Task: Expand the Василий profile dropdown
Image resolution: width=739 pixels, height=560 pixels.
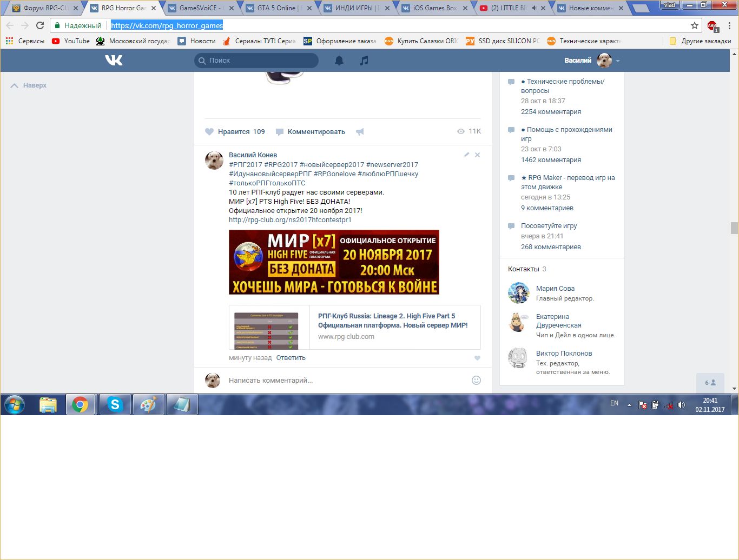Action: 618,61
